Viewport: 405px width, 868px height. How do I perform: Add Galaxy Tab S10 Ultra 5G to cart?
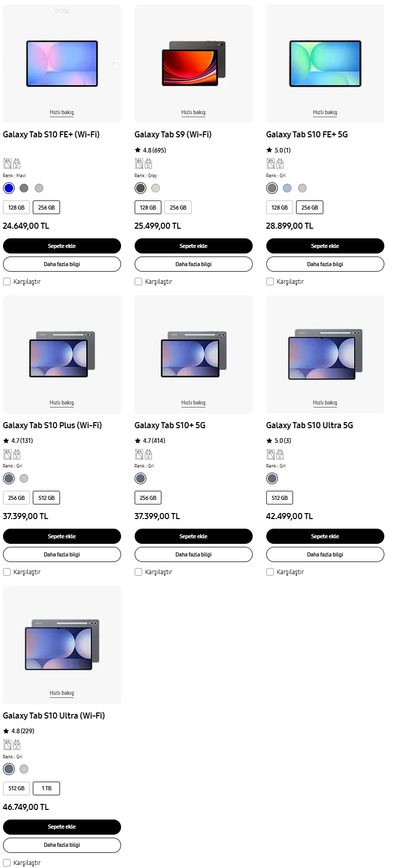coord(325,536)
